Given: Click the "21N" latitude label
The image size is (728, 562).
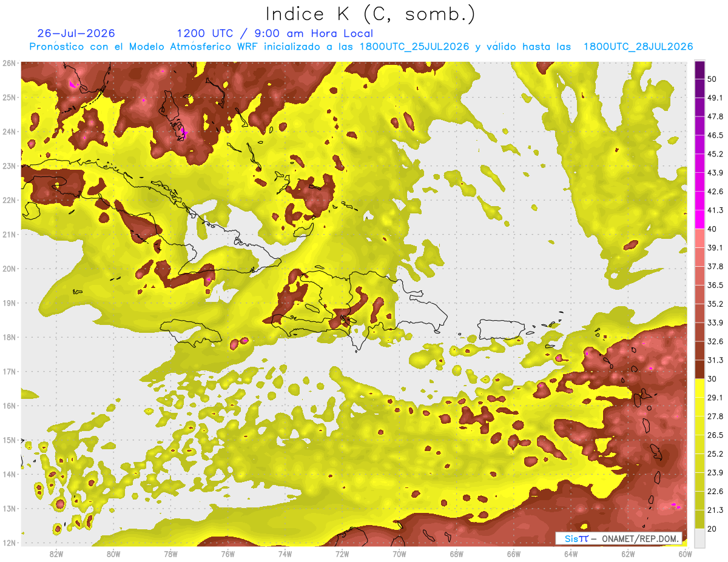Looking at the screenshot, I should [x=9, y=234].
